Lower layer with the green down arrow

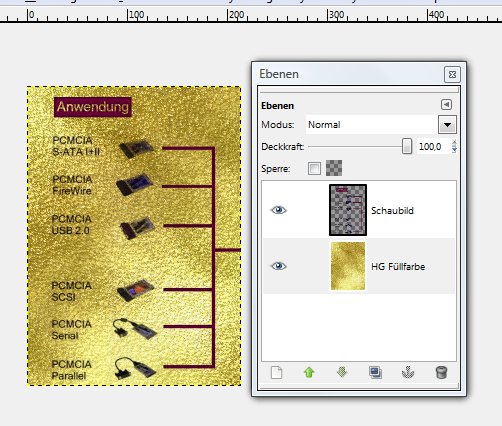(342, 372)
